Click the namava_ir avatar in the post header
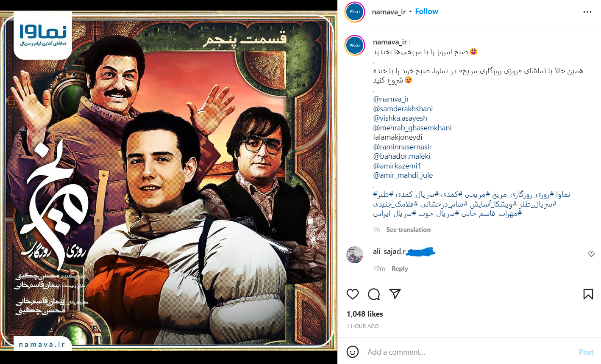The image size is (601, 364). coord(355,12)
